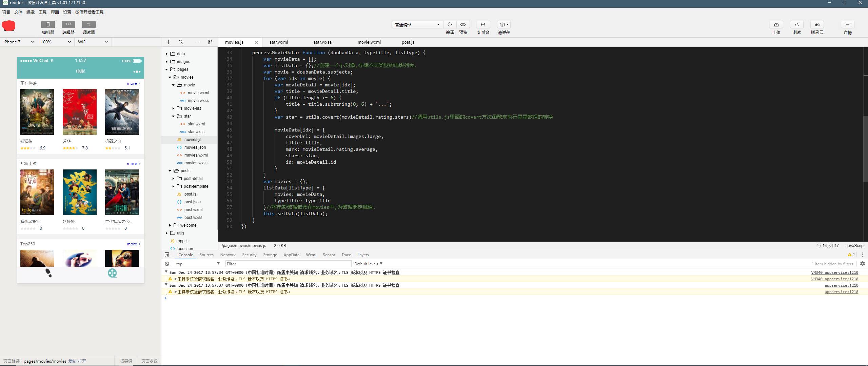Toggle the editor panel button
Image resolution: width=868 pixels, height=366 pixels.
point(68,24)
